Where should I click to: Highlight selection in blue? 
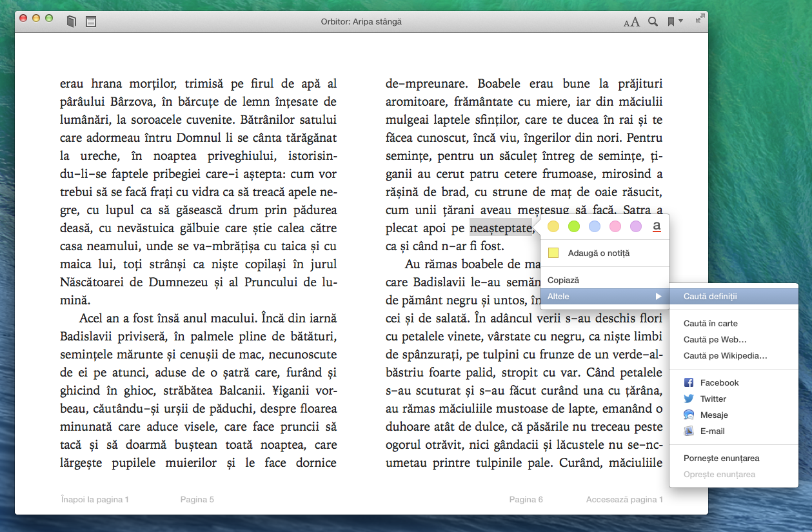click(x=595, y=226)
